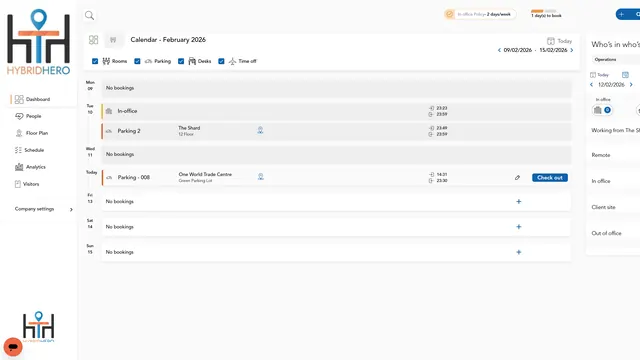Select the Tuesday In-office booking row
Viewport: 640px width, 360px height.
coord(336,111)
